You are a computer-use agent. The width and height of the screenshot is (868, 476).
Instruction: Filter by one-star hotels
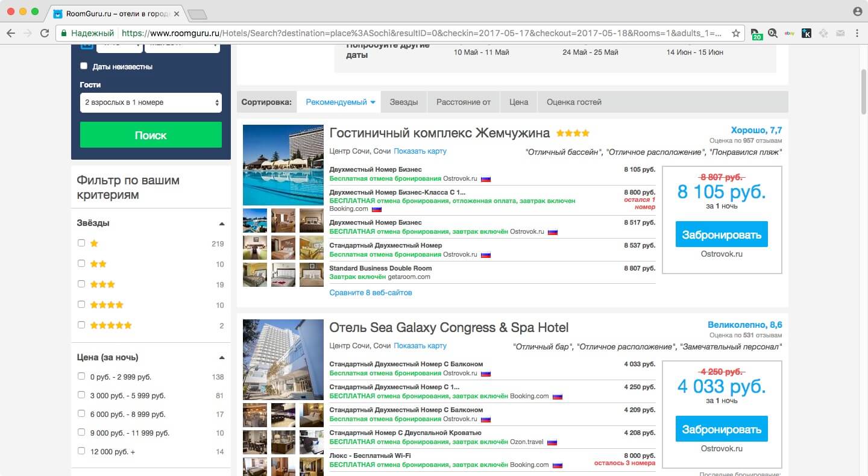[x=81, y=243]
